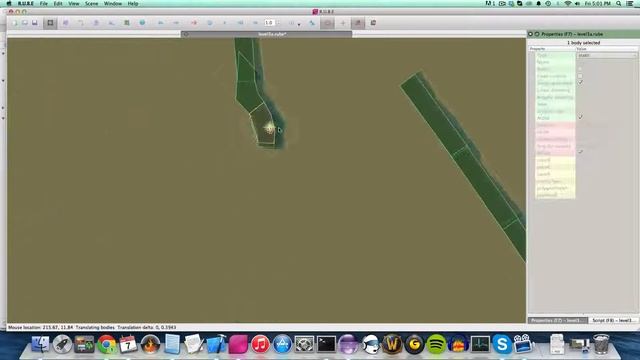Toggle the checkbox in the last pink property row

coord(580,152)
